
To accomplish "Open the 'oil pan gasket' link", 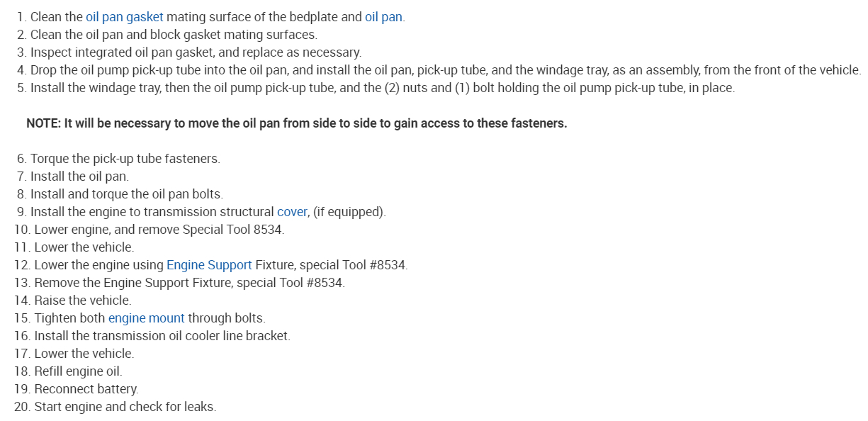I will click(124, 17).
